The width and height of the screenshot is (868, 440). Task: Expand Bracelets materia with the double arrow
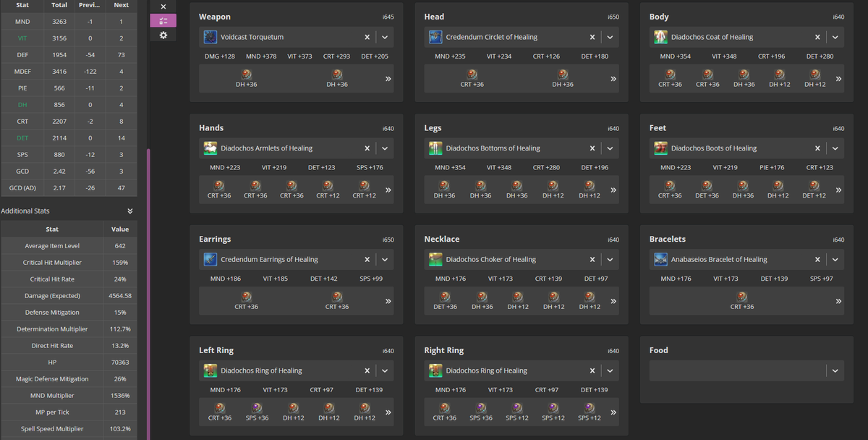point(838,301)
